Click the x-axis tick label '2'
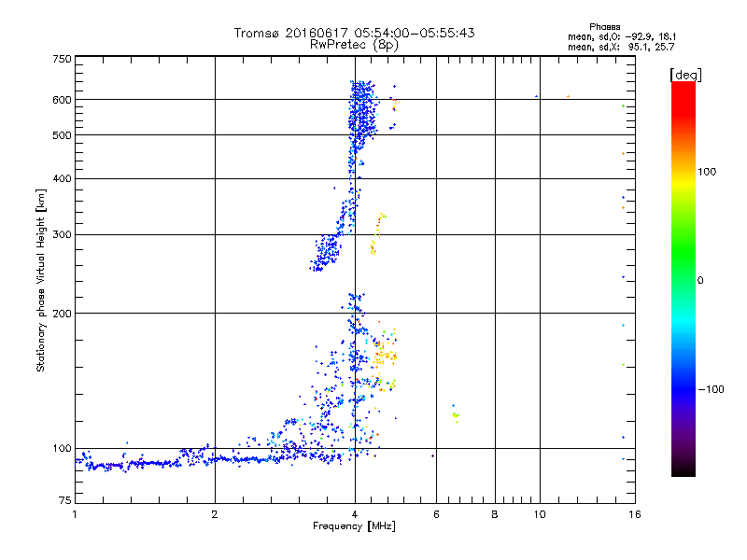Viewport: 747px width, 560px height. 215,514
